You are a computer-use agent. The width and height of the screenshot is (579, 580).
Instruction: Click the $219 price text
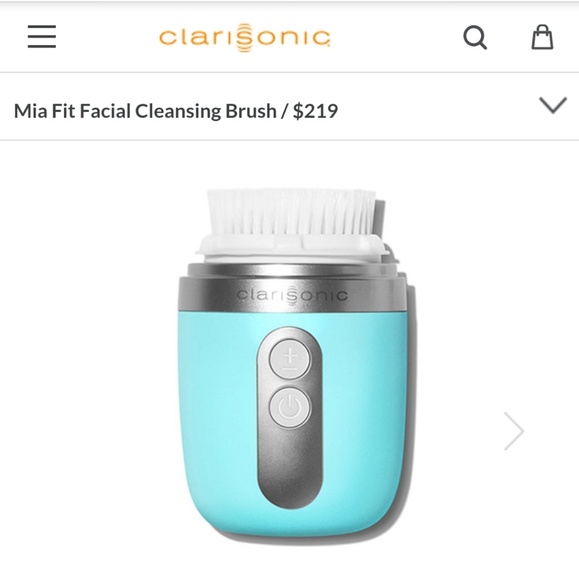click(315, 111)
